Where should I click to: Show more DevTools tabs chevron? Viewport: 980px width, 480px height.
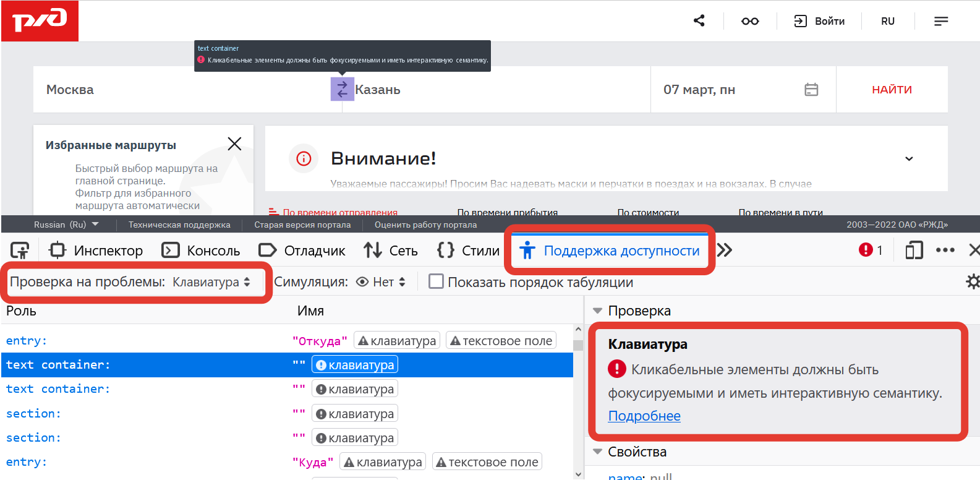coord(725,251)
